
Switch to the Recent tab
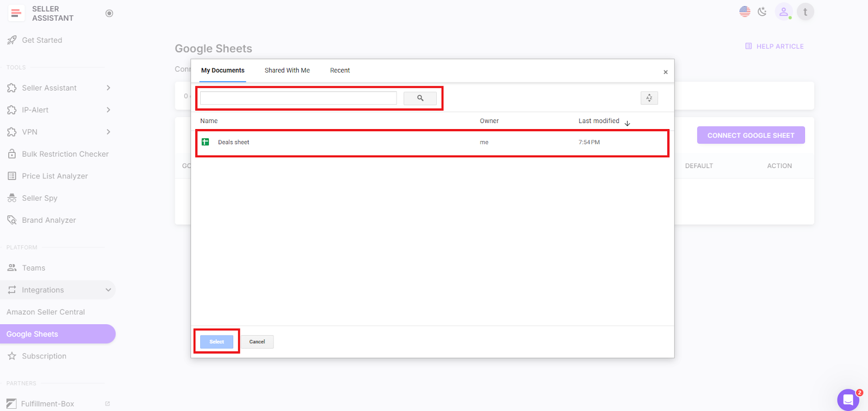click(x=340, y=70)
